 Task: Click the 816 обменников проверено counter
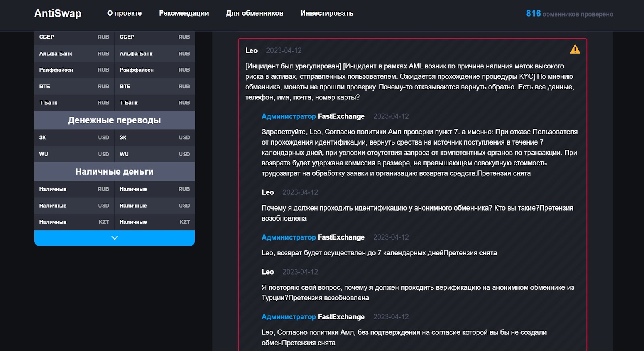coord(570,14)
